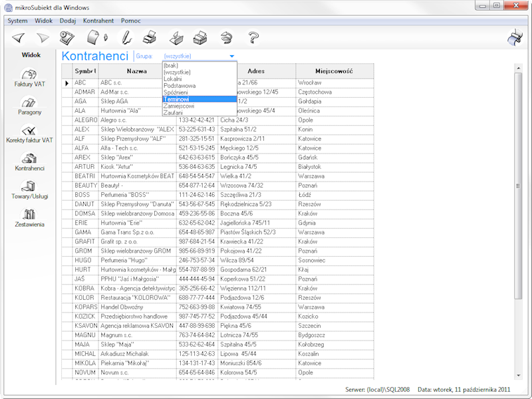Choose "Zaufani" in the group dropdown list

click(x=173, y=112)
